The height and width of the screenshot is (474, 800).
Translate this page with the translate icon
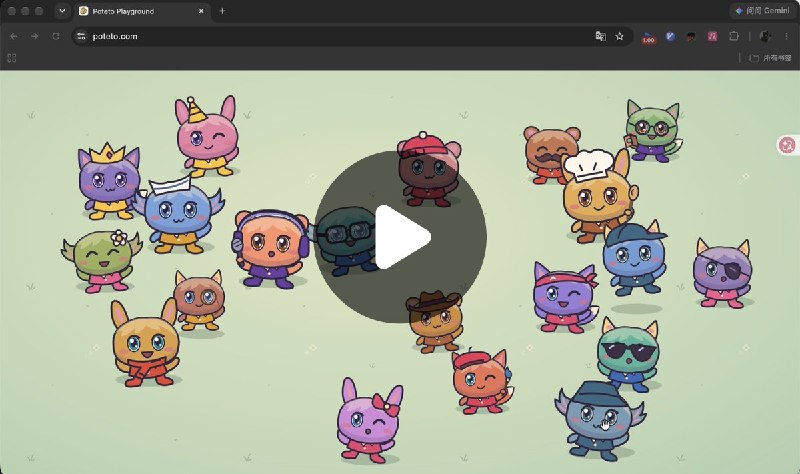[601, 36]
